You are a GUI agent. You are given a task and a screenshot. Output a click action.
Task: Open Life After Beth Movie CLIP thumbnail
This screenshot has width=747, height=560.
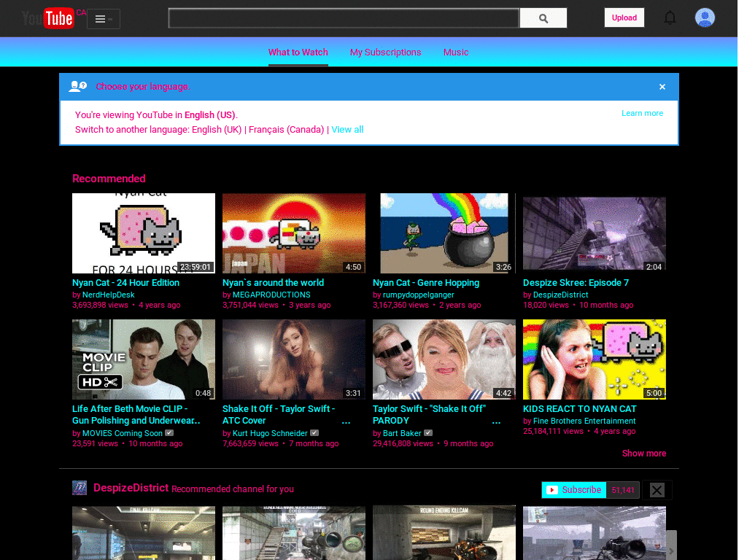pos(144,359)
